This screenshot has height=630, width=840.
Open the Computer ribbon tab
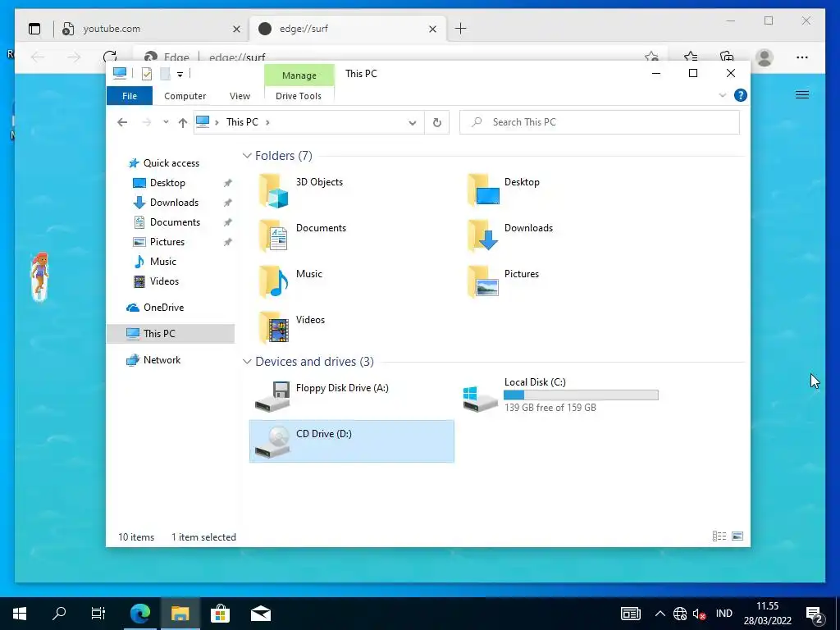tap(185, 96)
